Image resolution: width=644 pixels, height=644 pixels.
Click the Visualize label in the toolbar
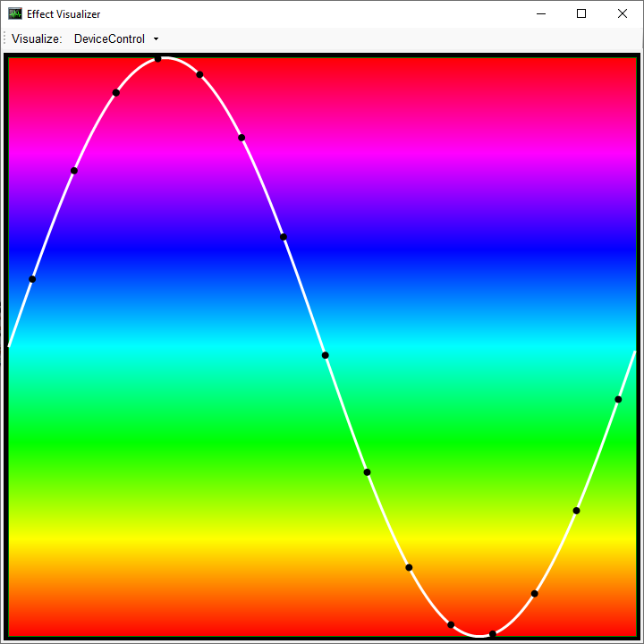[37, 39]
